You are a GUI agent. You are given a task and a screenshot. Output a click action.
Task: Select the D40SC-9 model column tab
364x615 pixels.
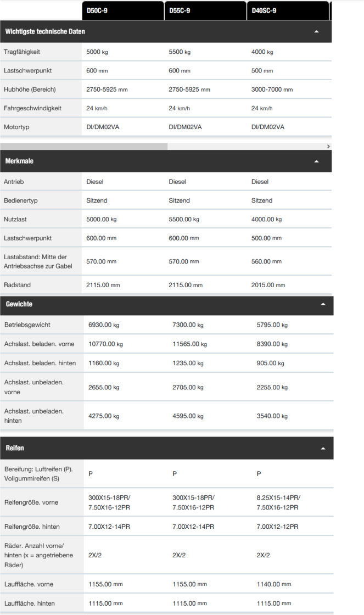288,10
